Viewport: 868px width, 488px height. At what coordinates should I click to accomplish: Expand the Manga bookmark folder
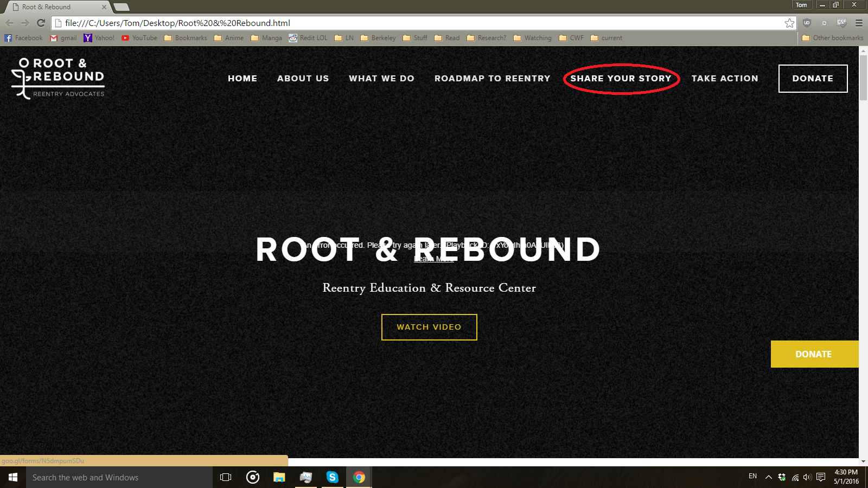coord(266,38)
